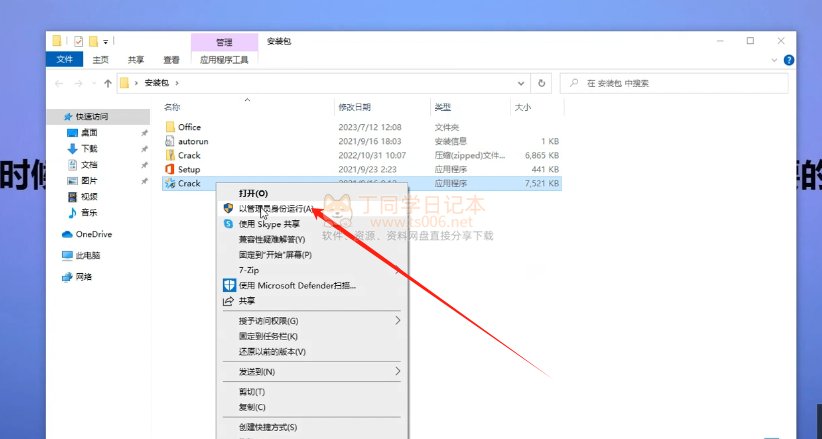
Task: Choose 兼容性疑难解答(Y) menu entry
Action: (x=312, y=239)
